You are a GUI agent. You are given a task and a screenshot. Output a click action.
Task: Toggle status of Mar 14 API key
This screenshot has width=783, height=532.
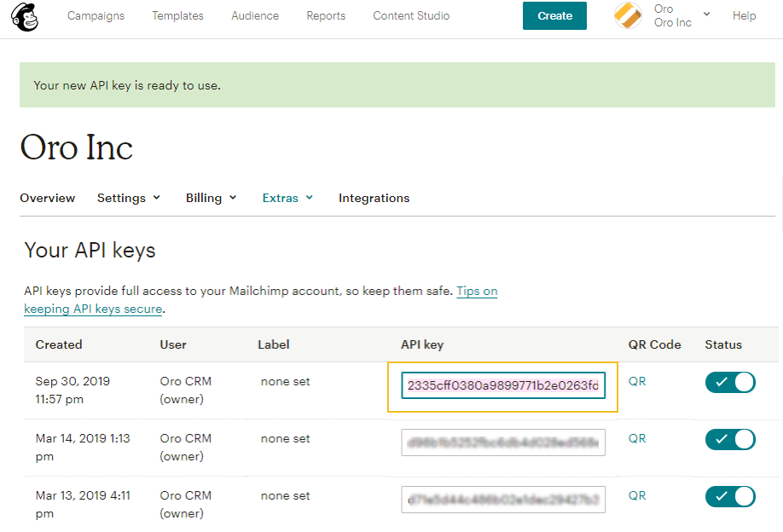coord(730,439)
